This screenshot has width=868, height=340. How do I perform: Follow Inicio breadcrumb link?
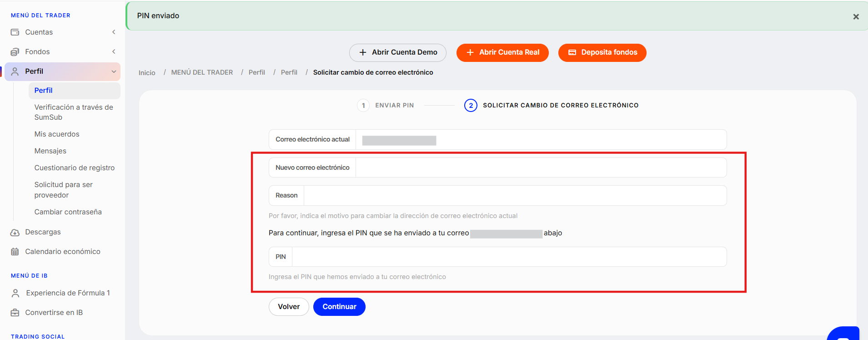click(x=147, y=73)
